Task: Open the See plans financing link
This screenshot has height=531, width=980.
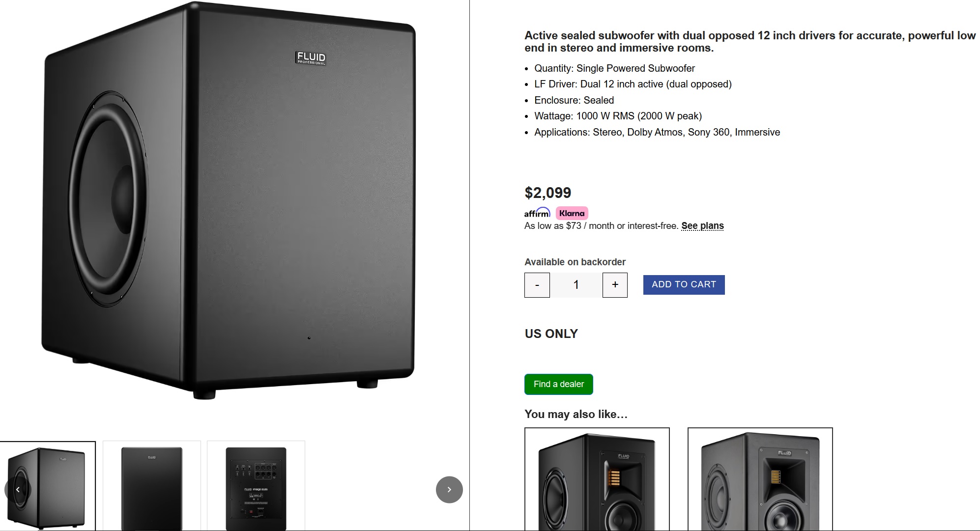Action: (x=702, y=226)
